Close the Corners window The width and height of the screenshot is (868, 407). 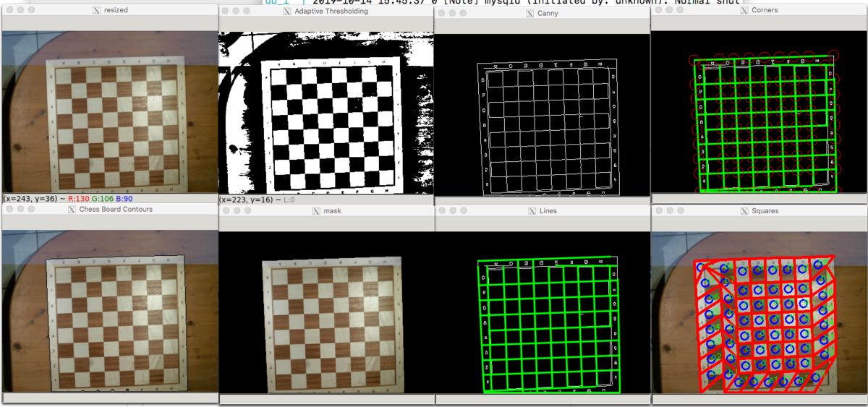pos(658,11)
